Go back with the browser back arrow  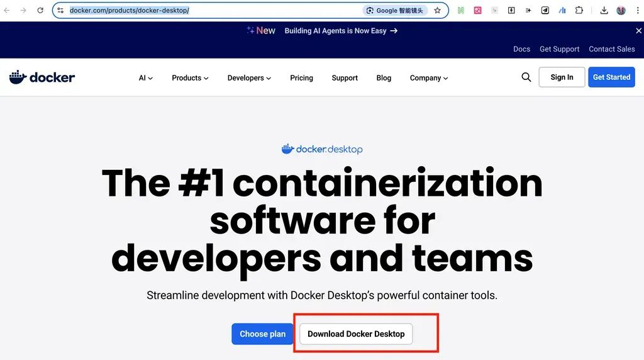point(6,10)
